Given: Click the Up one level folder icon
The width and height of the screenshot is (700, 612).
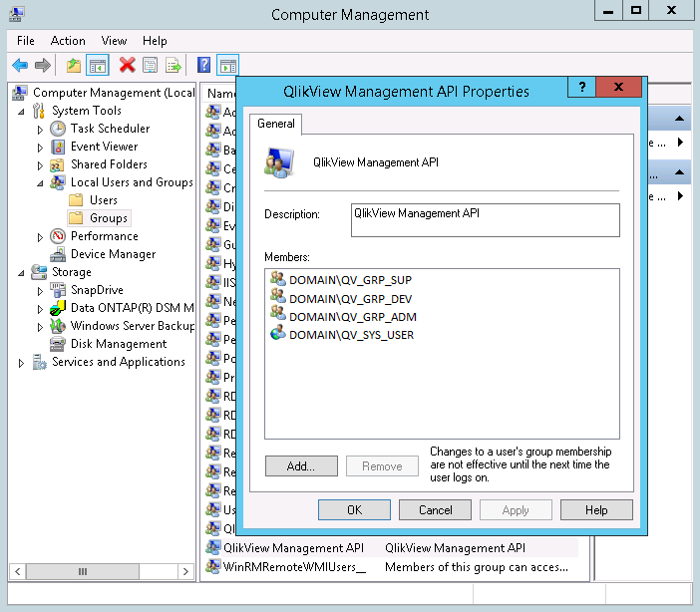Looking at the screenshot, I should coord(74,66).
